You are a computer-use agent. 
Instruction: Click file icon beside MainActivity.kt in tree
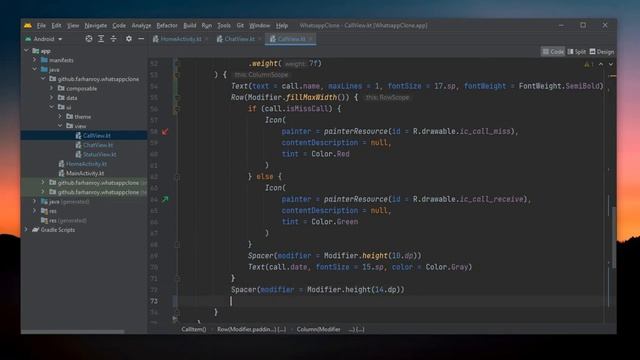click(61, 173)
